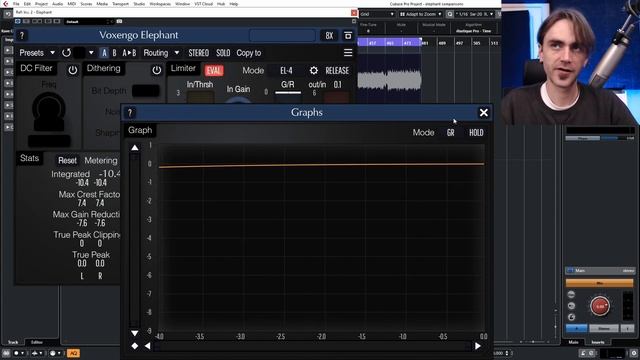Click the Metering button in Stats

pyautogui.click(x=101, y=160)
